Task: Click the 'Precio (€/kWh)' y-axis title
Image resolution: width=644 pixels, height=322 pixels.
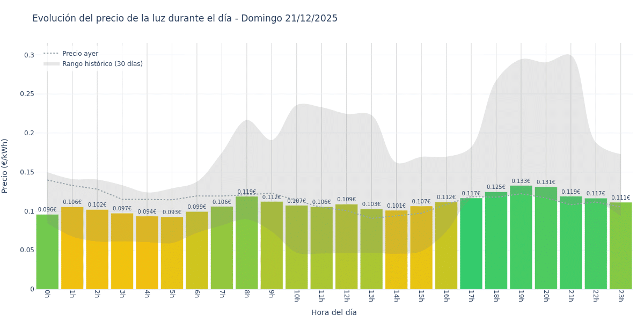Action: pyautogui.click(x=5, y=166)
